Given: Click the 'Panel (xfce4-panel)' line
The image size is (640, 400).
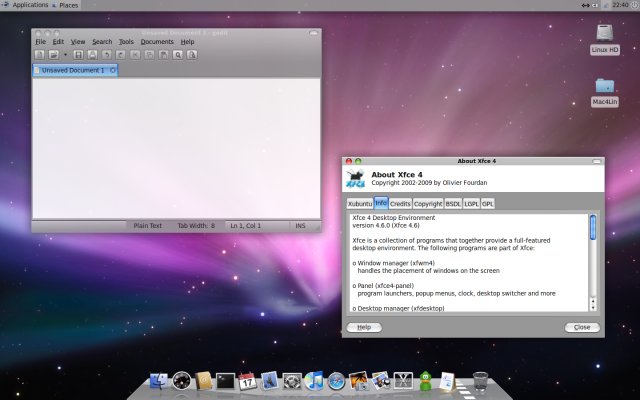Looking at the screenshot, I should point(383,286).
